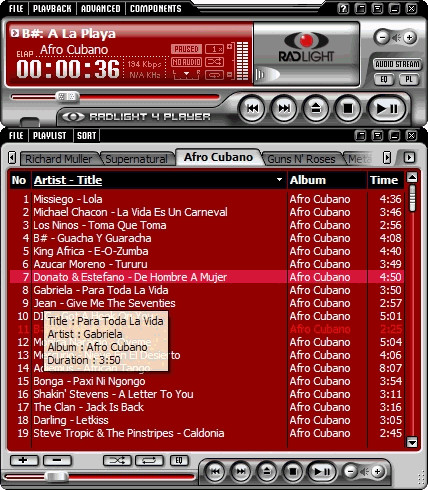Click the EQ button in playlist toolbar
Viewport: 428px width, 490px height.
pos(179,461)
